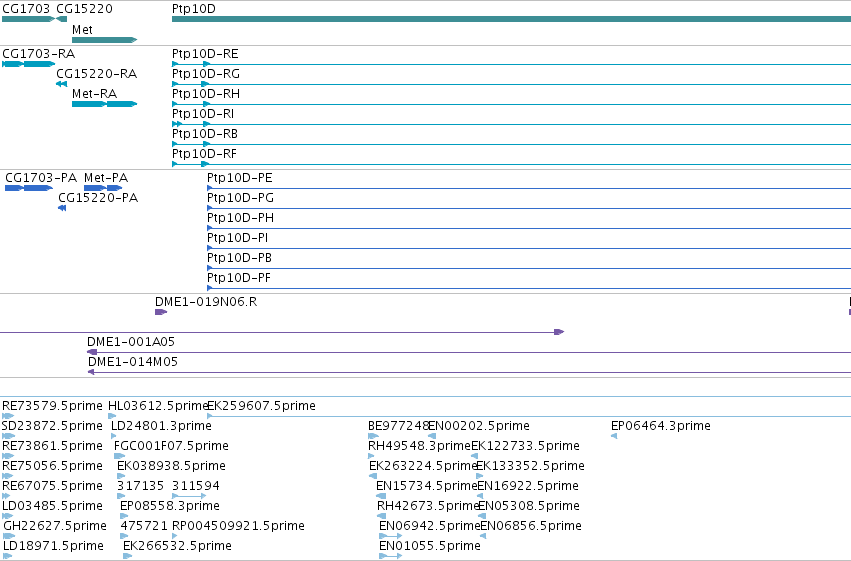Viewport: 851px width, 561px height.
Task: Click the RP004509921.5prime label
Action: [x=238, y=526]
